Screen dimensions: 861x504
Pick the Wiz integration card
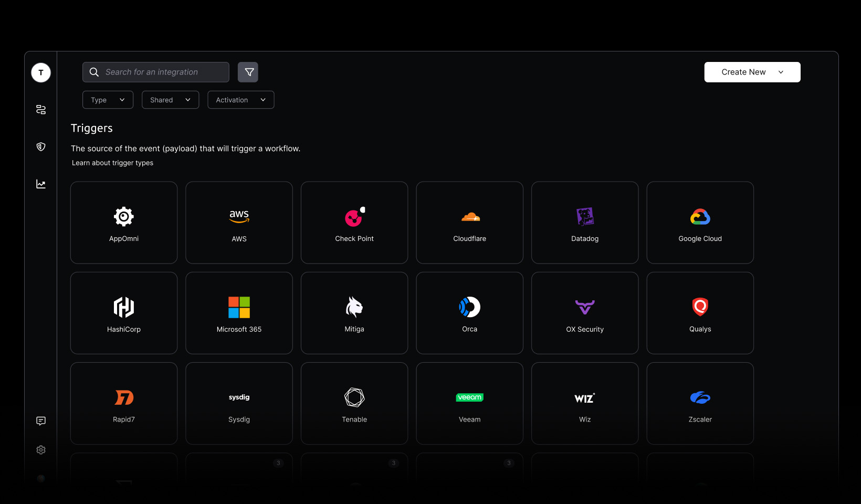[x=585, y=403]
